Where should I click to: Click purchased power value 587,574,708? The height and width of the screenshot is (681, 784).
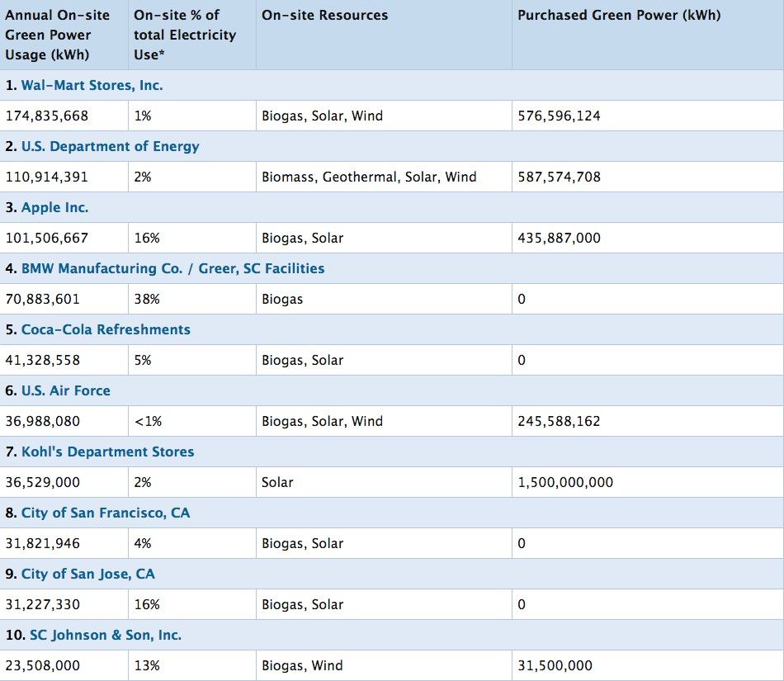559,177
